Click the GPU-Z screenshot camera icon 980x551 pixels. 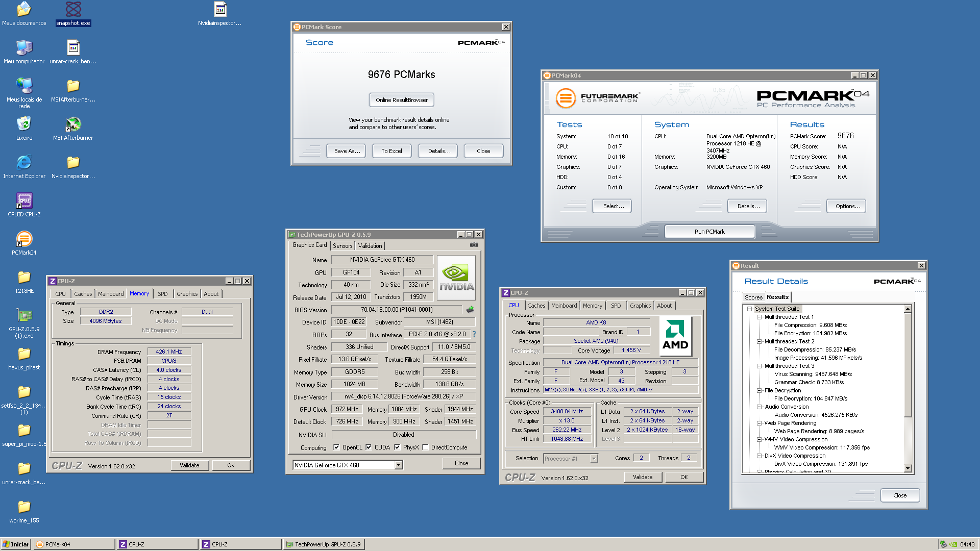point(474,245)
